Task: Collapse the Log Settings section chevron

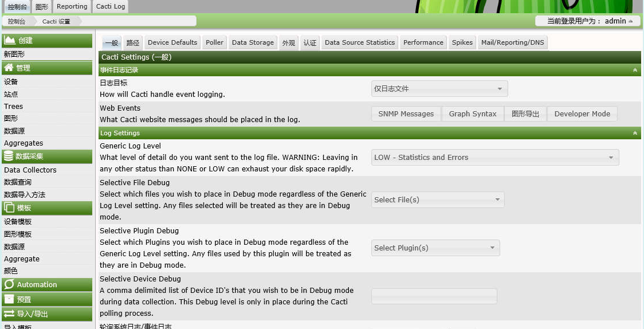Action: 635,133
